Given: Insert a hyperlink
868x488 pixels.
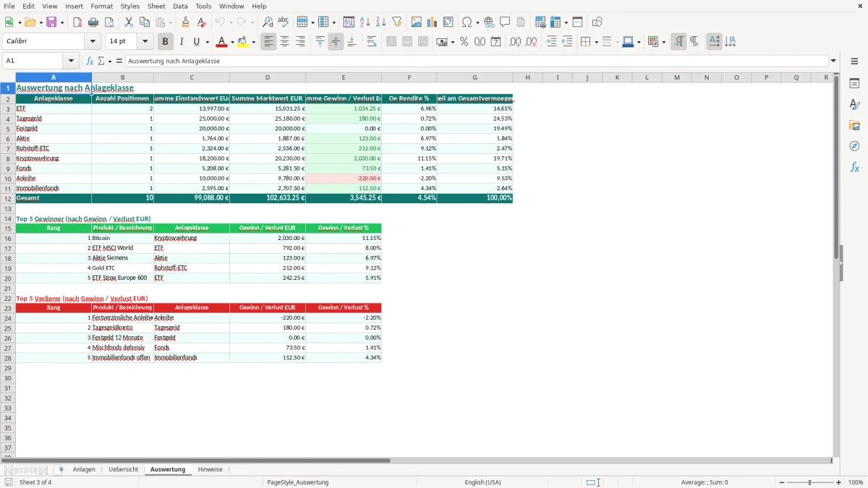Looking at the screenshot, I should coord(489,22).
